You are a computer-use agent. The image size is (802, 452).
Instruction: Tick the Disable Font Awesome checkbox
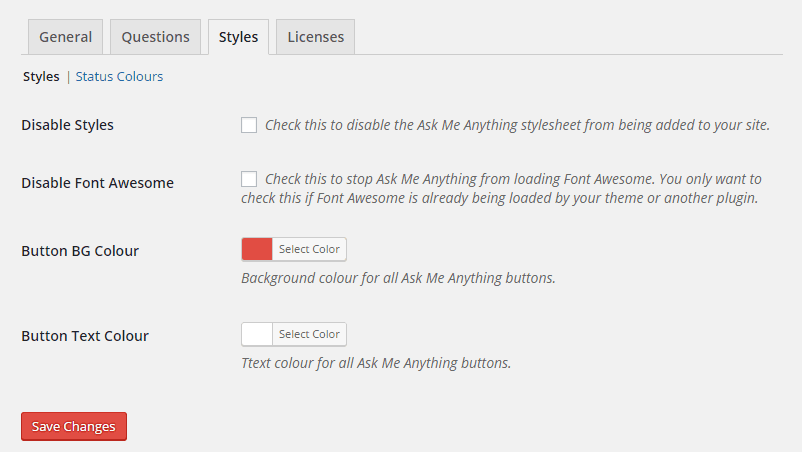[x=249, y=179]
